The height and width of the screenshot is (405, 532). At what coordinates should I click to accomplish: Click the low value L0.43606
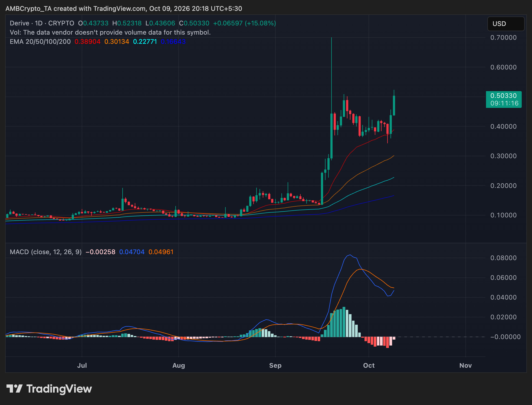160,23
